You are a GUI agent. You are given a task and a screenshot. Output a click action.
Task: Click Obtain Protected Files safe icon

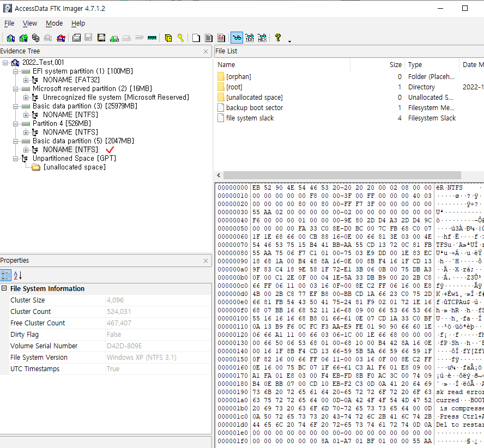(x=168, y=38)
